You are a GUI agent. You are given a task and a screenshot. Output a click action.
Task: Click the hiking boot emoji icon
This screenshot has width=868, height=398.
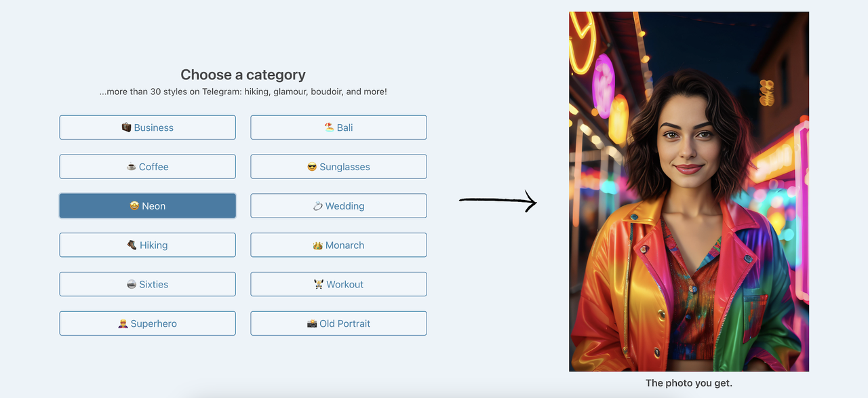tap(132, 245)
